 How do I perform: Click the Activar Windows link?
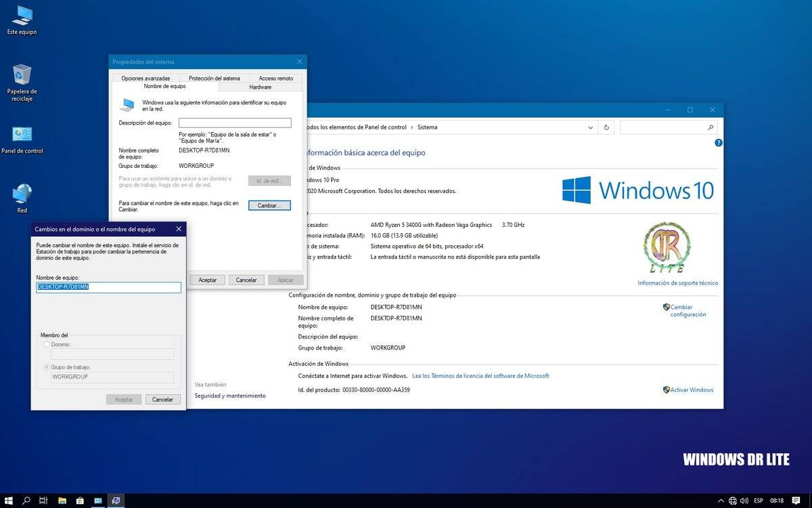click(x=692, y=390)
